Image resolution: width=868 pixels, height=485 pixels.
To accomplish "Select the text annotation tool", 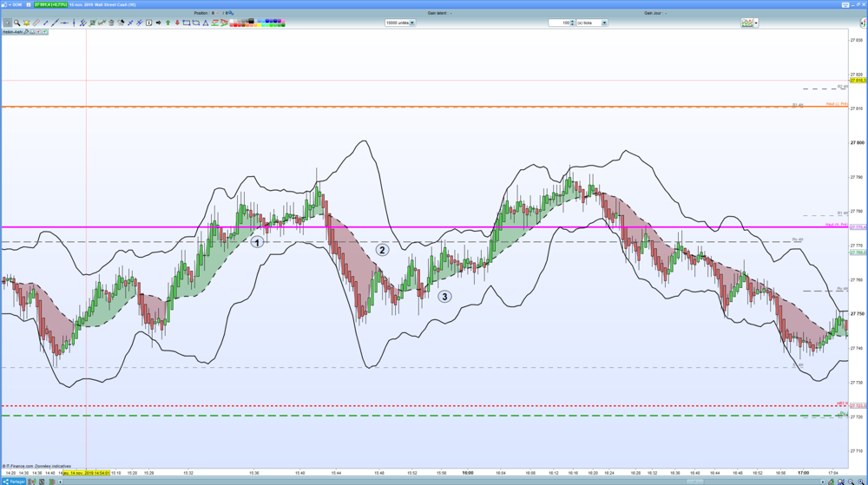I will point(149,23).
